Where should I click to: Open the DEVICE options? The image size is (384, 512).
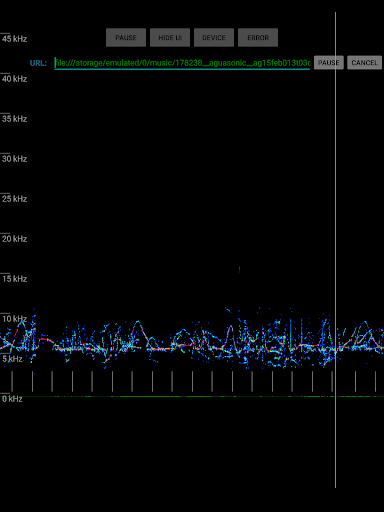point(214,38)
